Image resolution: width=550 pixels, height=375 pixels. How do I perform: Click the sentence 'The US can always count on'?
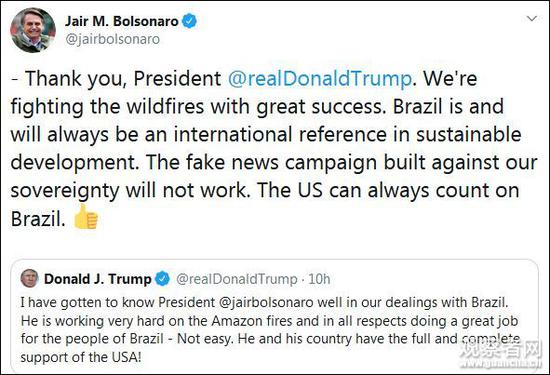pos(388,190)
